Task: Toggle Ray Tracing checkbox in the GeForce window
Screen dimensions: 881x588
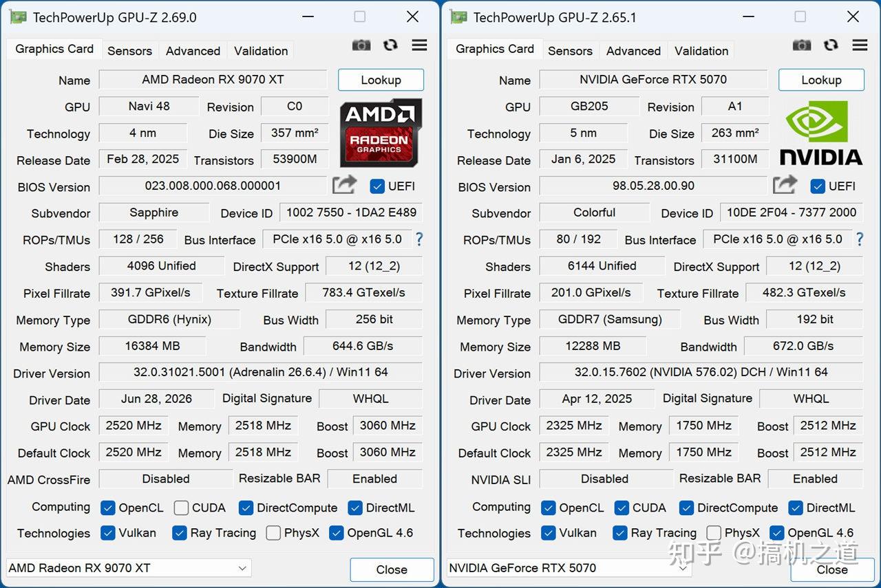Action: pos(619,533)
